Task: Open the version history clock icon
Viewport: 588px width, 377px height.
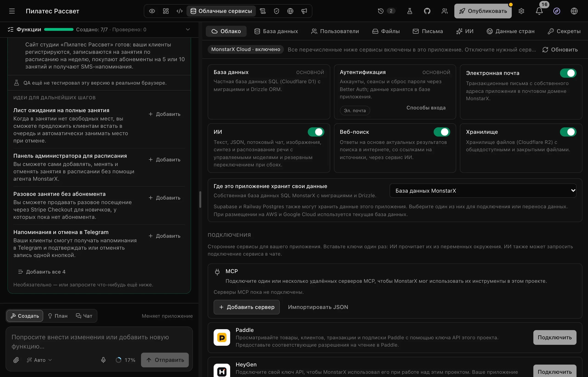Action: [380, 11]
